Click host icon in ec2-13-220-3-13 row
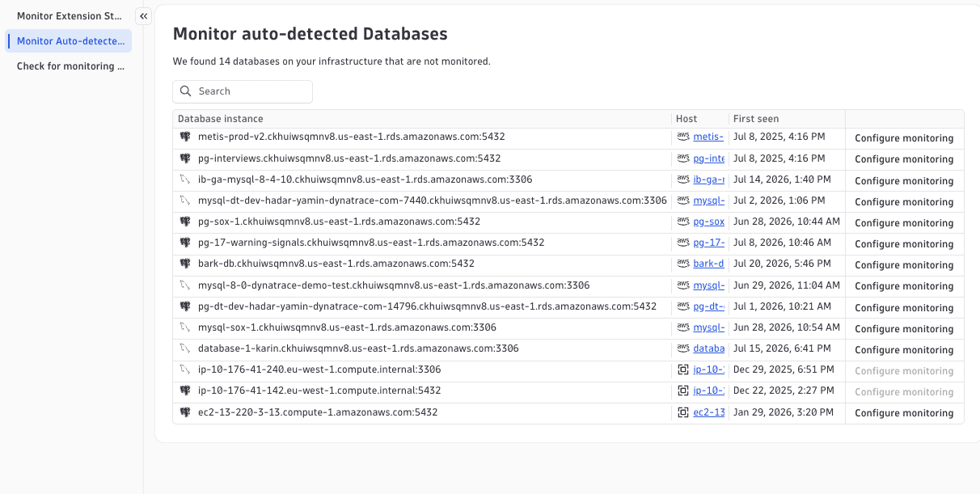Image resolution: width=980 pixels, height=494 pixels. click(x=683, y=412)
